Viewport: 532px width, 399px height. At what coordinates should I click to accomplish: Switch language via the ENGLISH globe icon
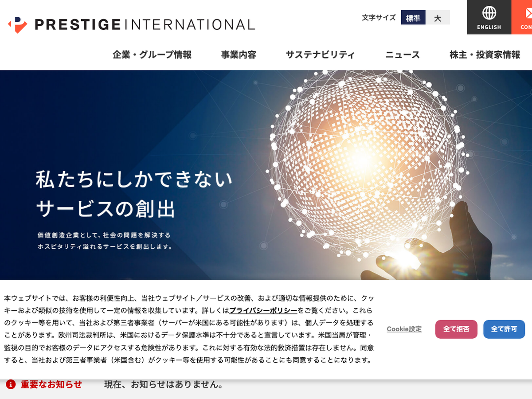[x=489, y=13]
